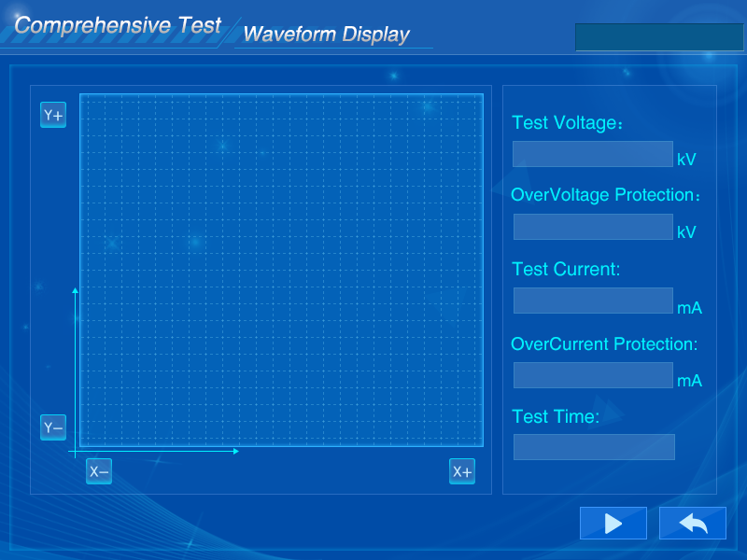Click the mA unit beside Test Current
This screenshot has height=560, width=747.
(689, 307)
